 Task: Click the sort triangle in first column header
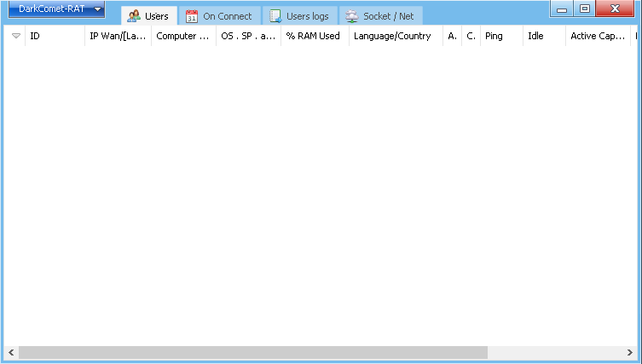(15, 37)
